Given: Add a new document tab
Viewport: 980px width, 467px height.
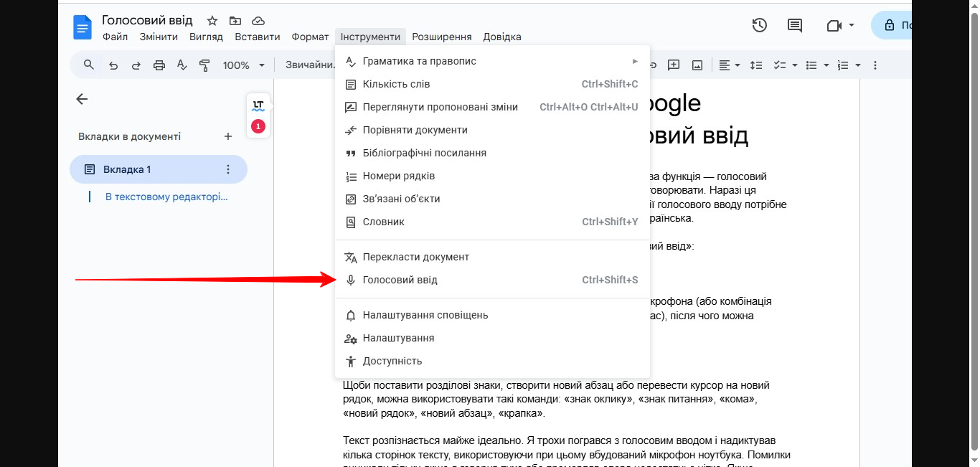Looking at the screenshot, I should pos(228,136).
